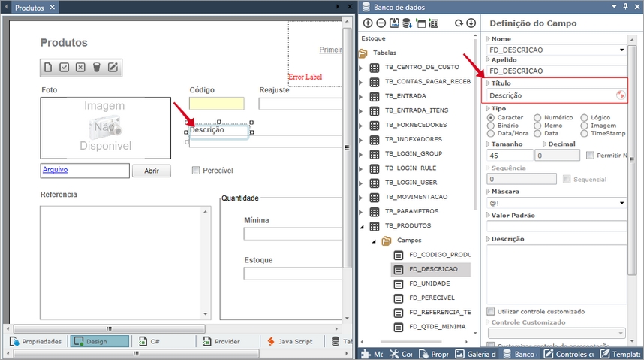Viewport: 644px width, 360px height.
Task: Open the Máscara dropdown
Action: click(621, 203)
